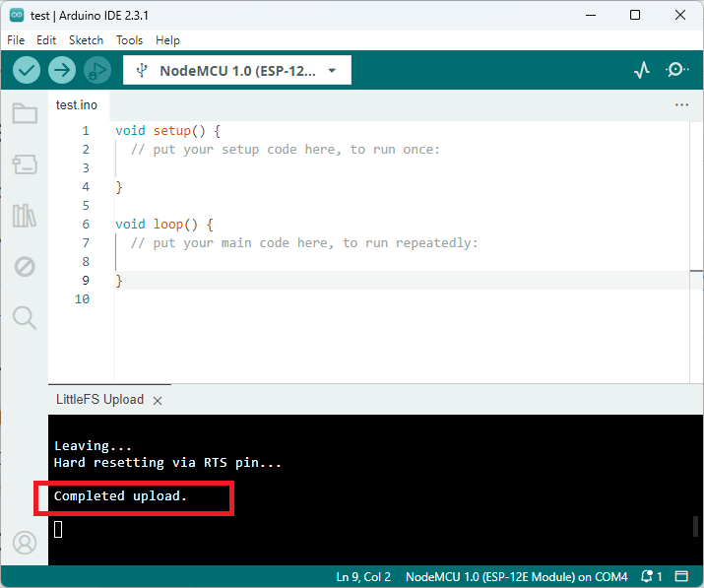This screenshot has width=704, height=588.
Task: Open the Help menu
Action: click(167, 40)
